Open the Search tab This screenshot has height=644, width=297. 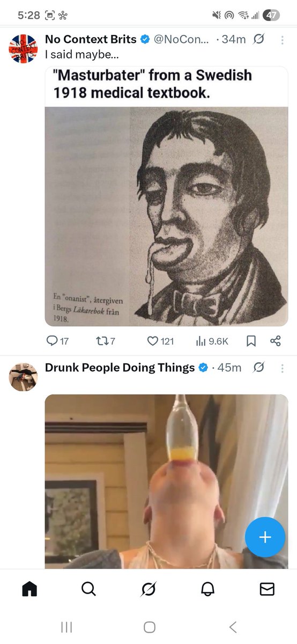(89, 589)
